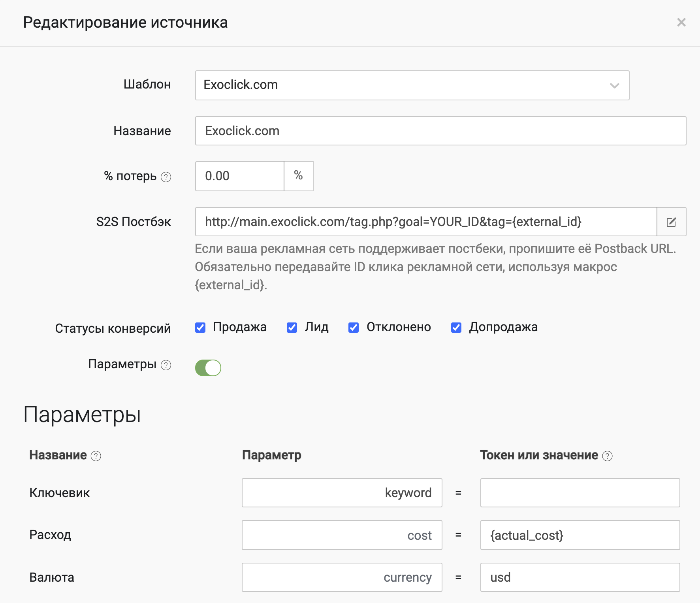
Task: Switch off the Параметры toggle
Action: point(208,368)
